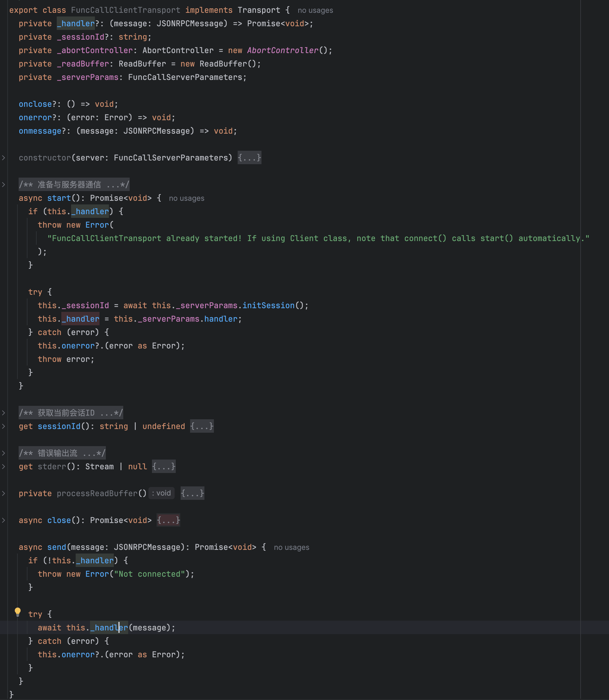Click the yellow lightbulb quick-fix icon
The width and height of the screenshot is (609, 700).
(18, 612)
